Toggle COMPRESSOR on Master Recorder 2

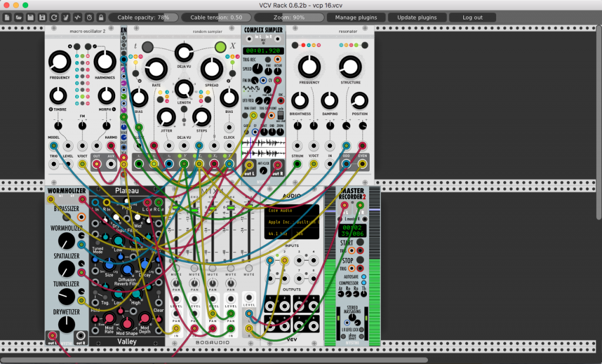tap(363, 283)
